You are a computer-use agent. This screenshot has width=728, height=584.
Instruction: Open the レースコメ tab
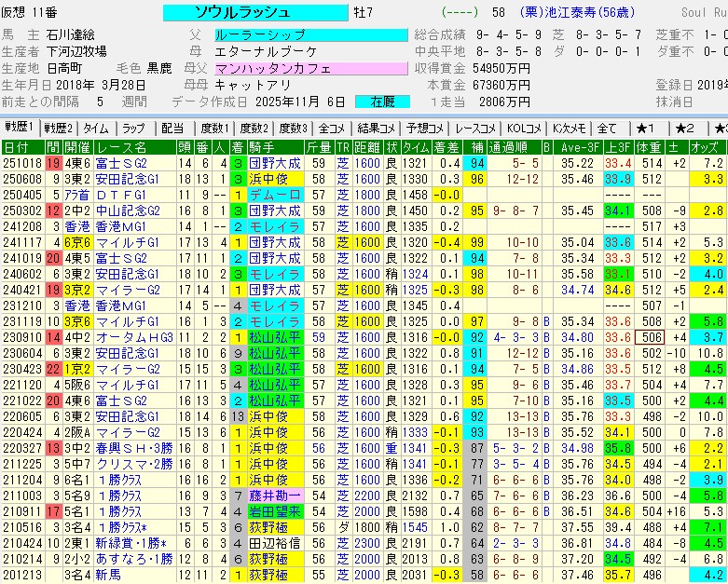[475, 129]
